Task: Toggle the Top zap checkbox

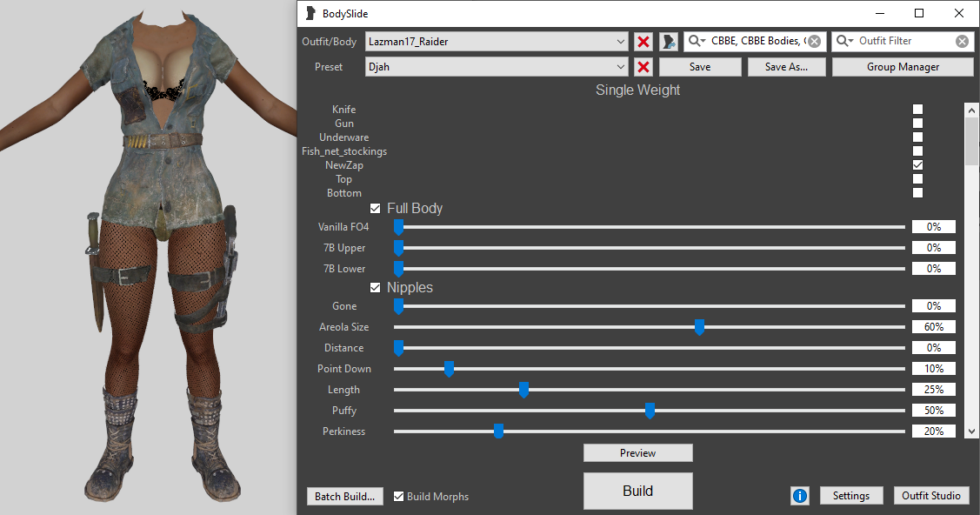Action: tap(917, 178)
